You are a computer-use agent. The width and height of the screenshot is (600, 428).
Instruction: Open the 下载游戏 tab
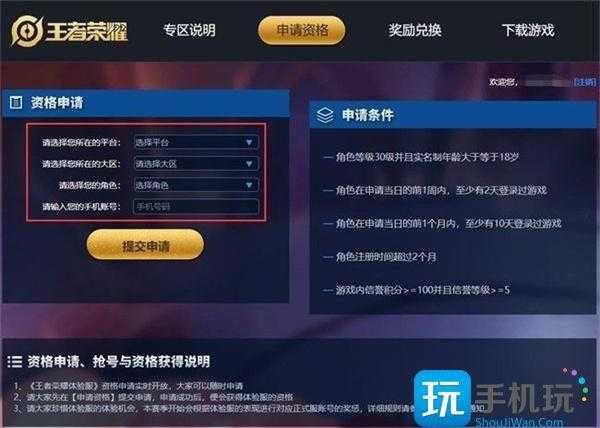(528, 30)
